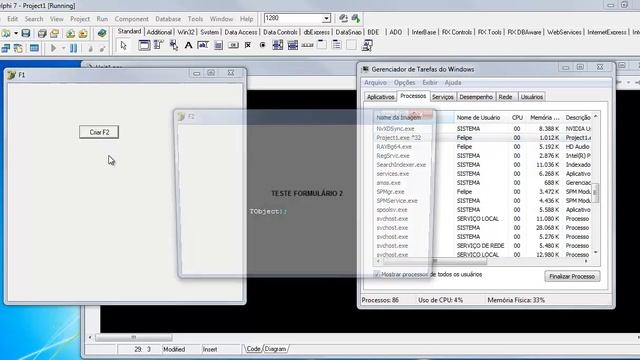The image size is (640, 360).
Task: Click Add file to project icon
Action: [x=71, y=33]
